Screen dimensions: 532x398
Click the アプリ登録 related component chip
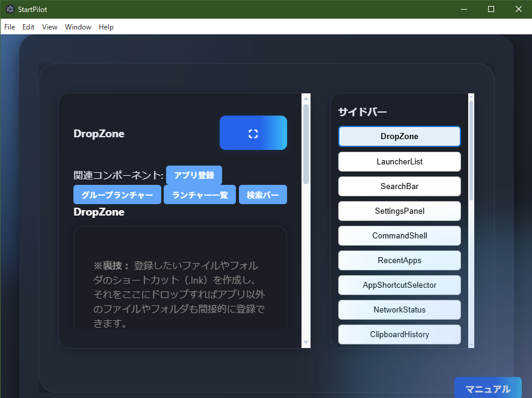point(194,175)
